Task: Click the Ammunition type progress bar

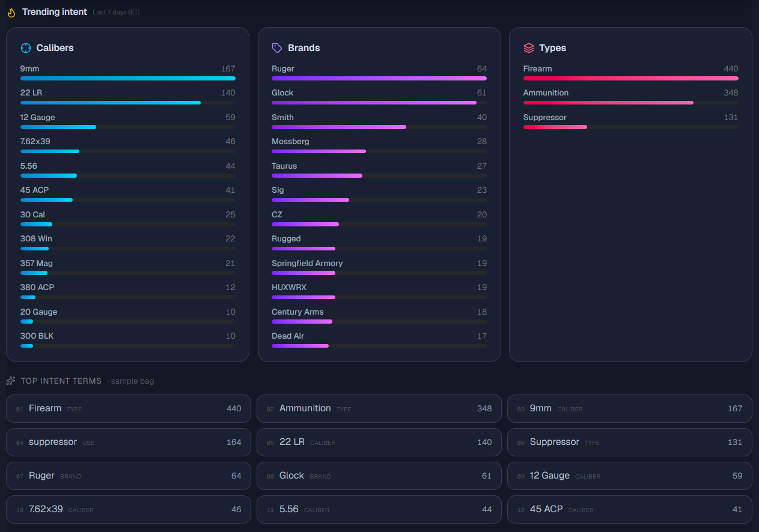Action: (x=631, y=103)
